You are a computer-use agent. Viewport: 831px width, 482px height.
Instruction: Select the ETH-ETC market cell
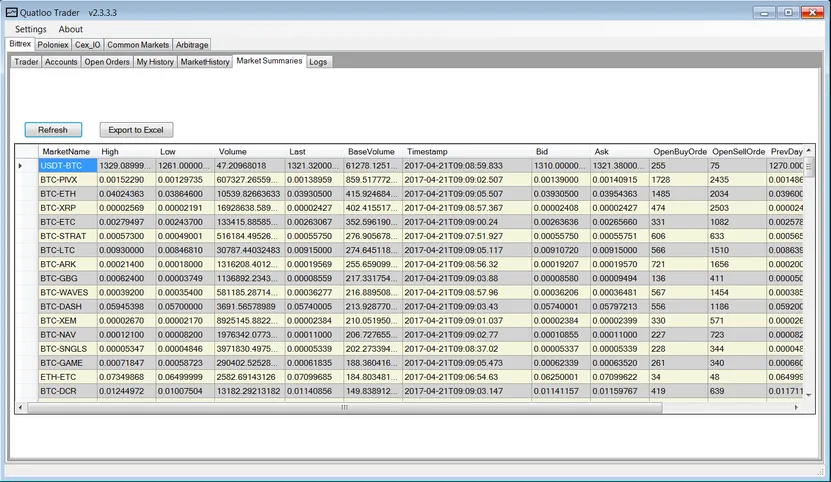[x=68, y=377]
